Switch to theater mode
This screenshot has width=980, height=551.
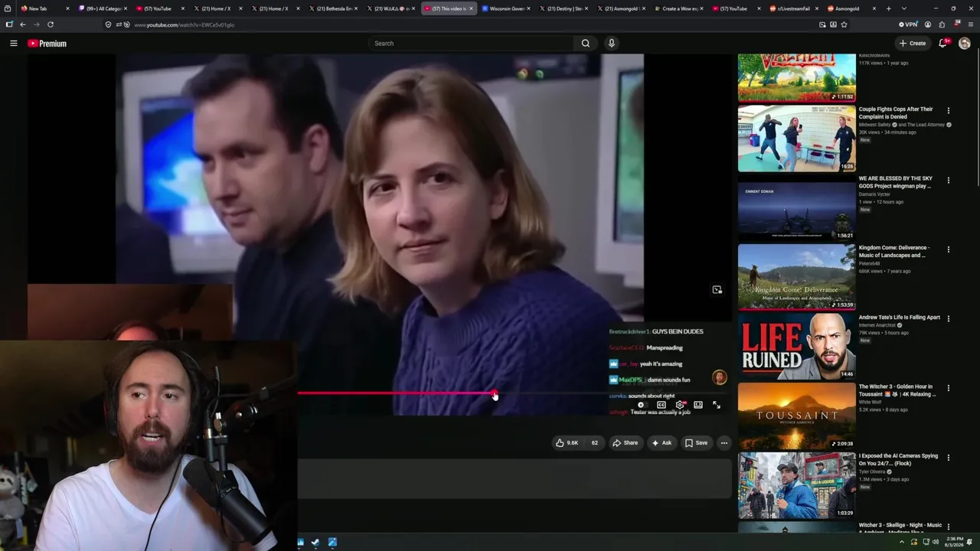tap(698, 405)
